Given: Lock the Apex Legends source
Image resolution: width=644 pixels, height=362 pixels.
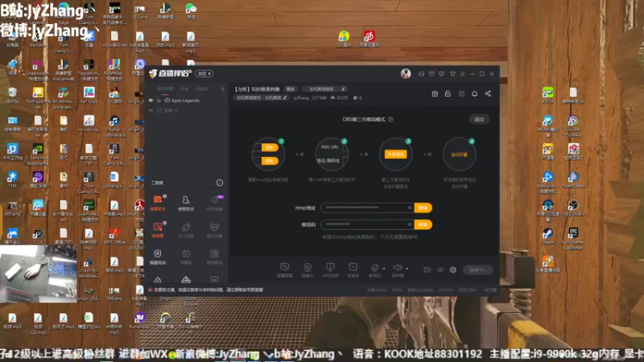Looking at the screenshot, I should [x=159, y=101].
